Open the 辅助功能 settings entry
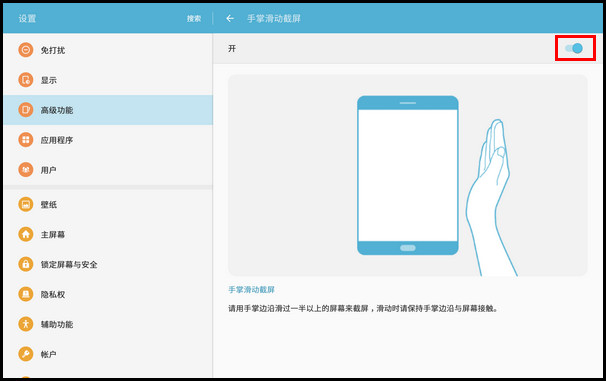Image resolution: width=606 pixels, height=381 pixels. coord(108,324)
